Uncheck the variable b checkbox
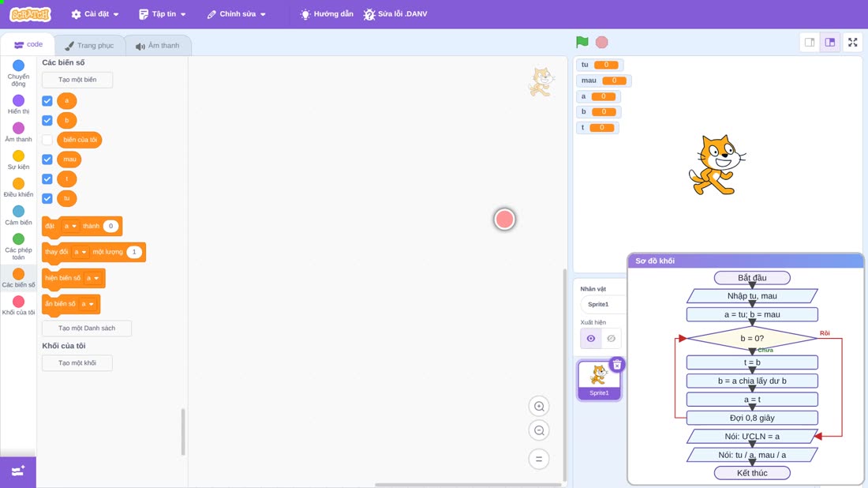Viewport: 868px width, 488px height. pyautogui.click(x=47, y=120)
